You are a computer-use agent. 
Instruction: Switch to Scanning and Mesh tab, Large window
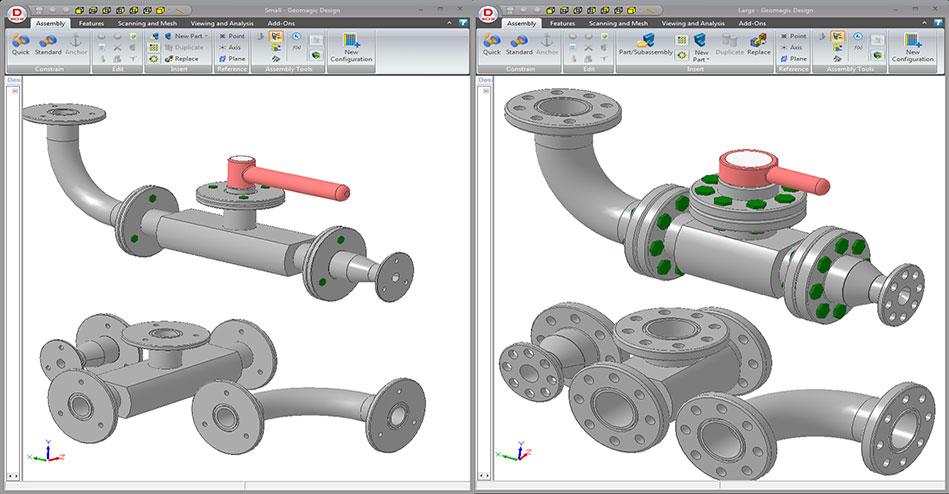tap(617, 22)
